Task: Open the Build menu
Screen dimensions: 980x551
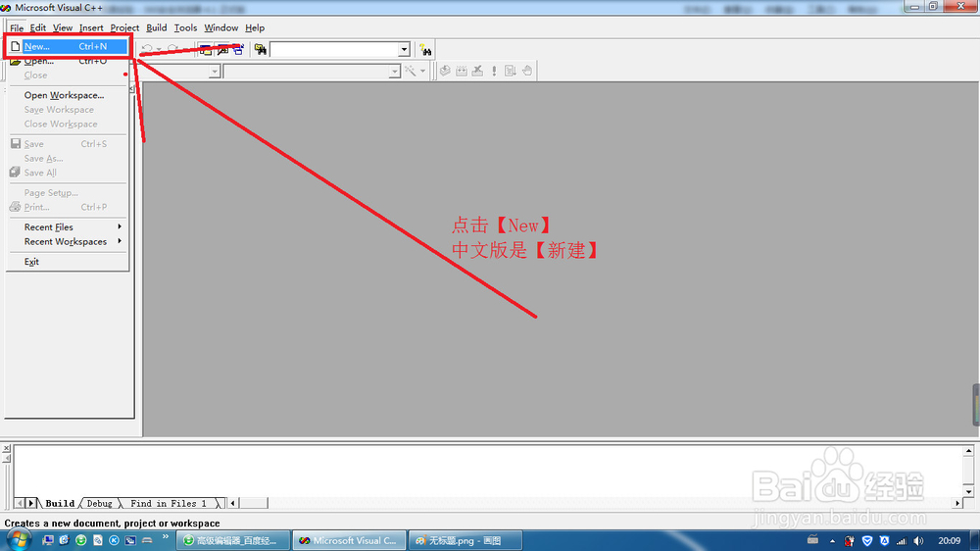Action: pos(156,27)
